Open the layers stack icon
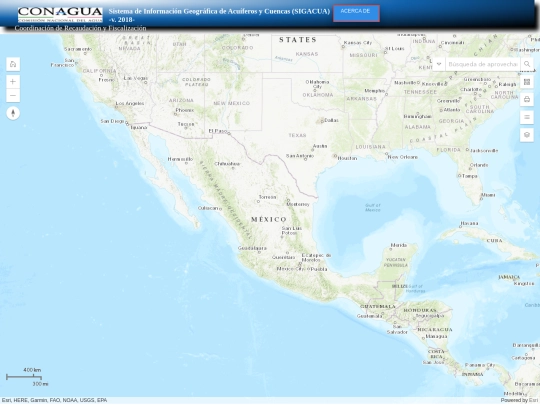 [527, 135]
